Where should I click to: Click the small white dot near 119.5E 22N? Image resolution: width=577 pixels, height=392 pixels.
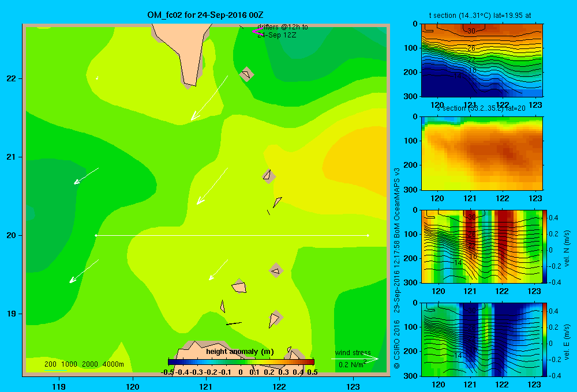click(x=97, y=78)
